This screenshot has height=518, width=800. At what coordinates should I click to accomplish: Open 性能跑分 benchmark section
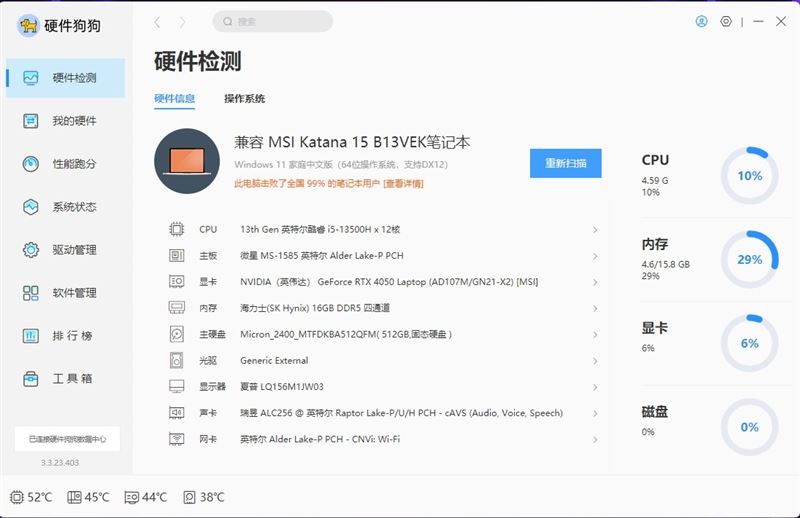65,164
